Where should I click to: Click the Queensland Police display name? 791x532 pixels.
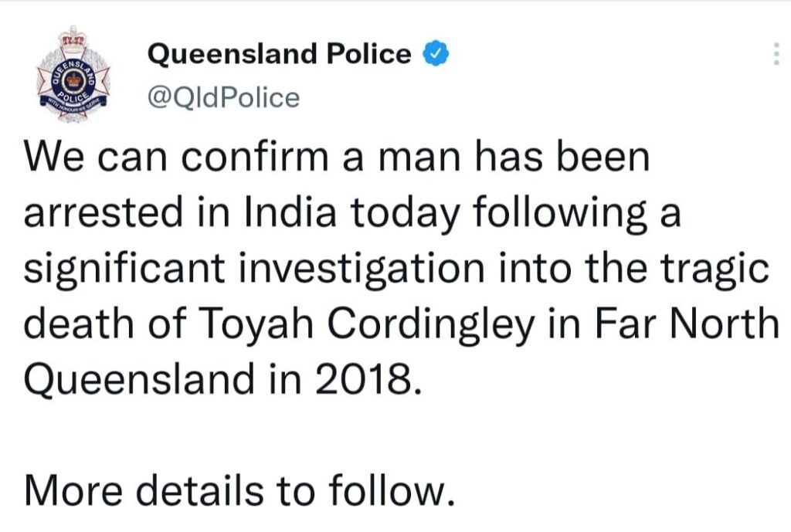tap(279, 54)
